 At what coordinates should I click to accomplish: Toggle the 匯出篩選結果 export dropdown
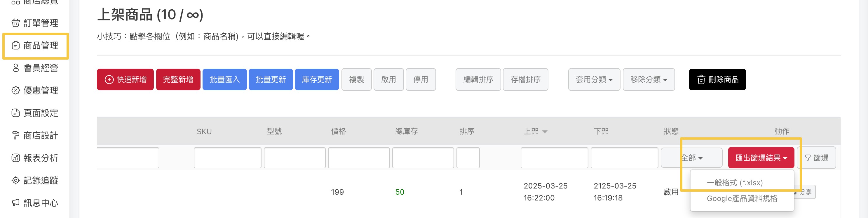(761, 158)
